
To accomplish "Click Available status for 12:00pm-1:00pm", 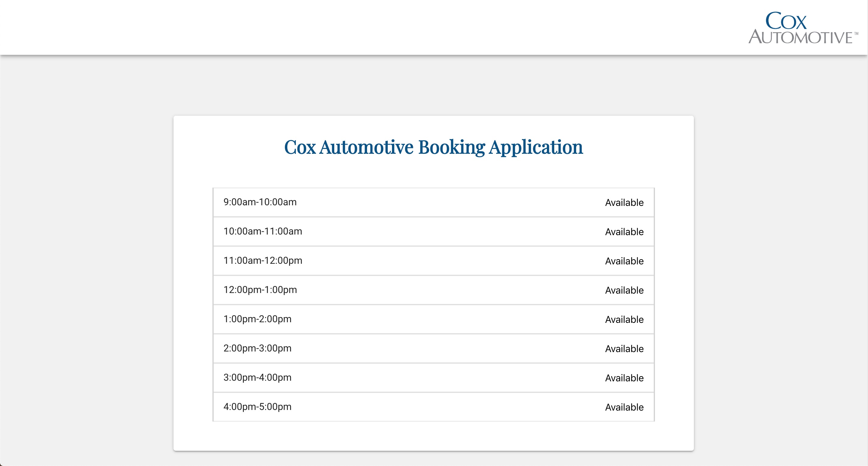I will [625, 290].
